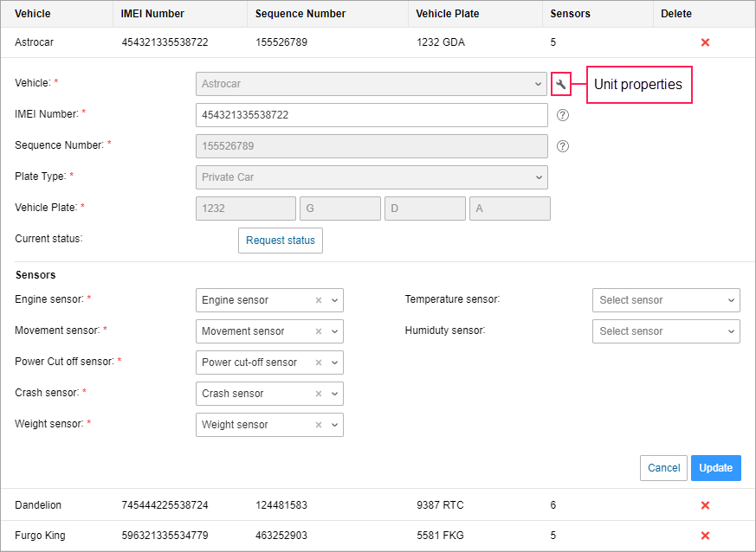Screen dimensions: 756x552
Task: Open unit properties wrench icon
Action: [560, 84]
